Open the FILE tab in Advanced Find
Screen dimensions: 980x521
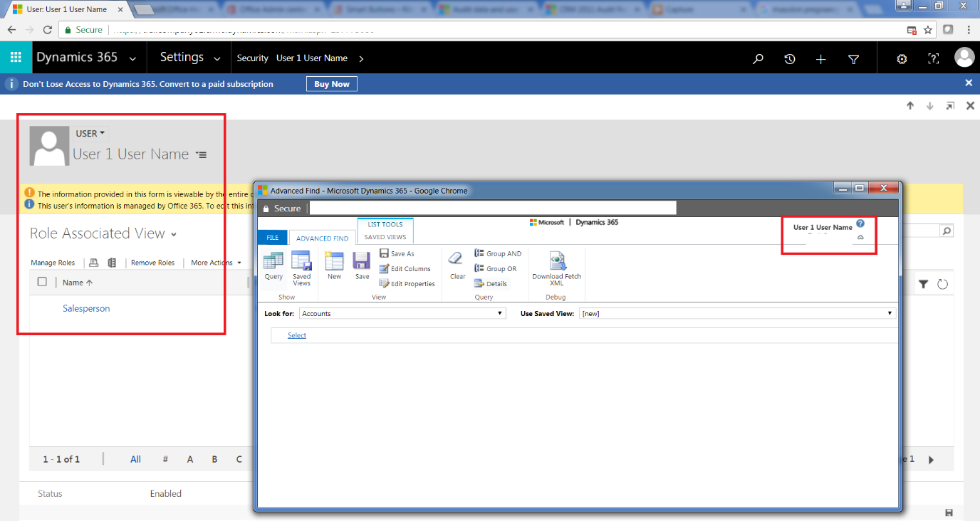(273, 238)
